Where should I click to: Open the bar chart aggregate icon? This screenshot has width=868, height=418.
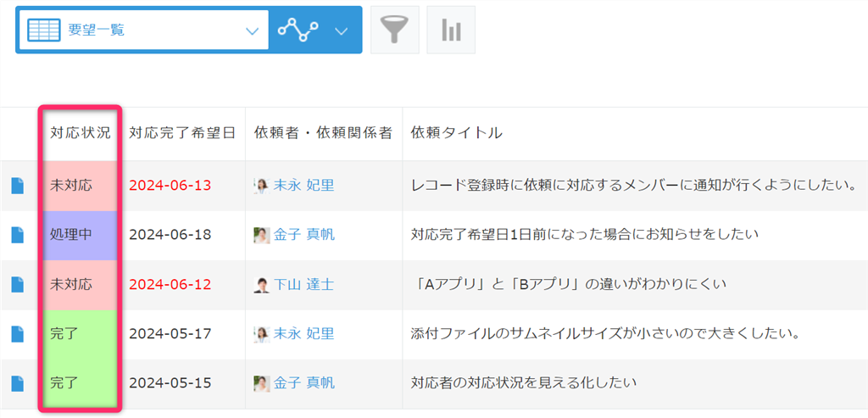pyautogui.click(x=451, y=31)
